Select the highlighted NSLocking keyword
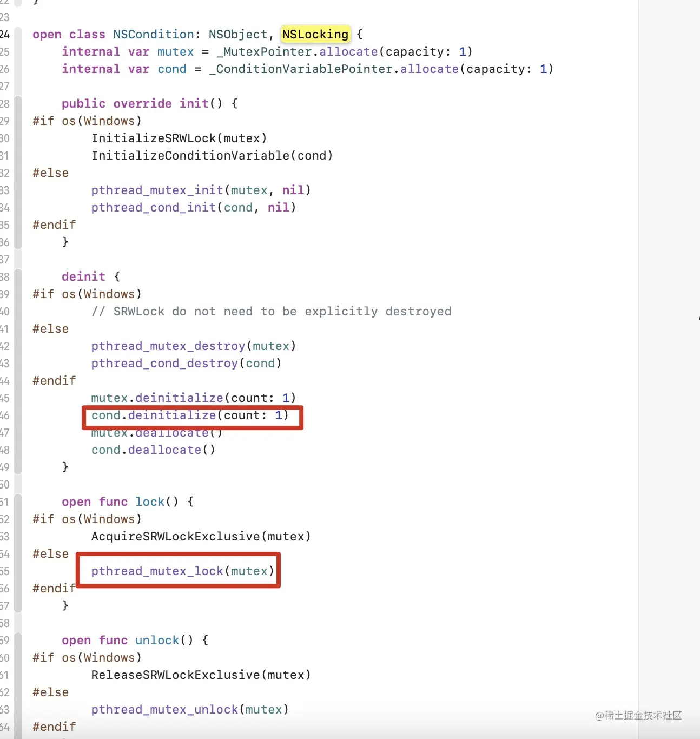The width and height of the screenshot is (700, 739). [x=315, y=34]
